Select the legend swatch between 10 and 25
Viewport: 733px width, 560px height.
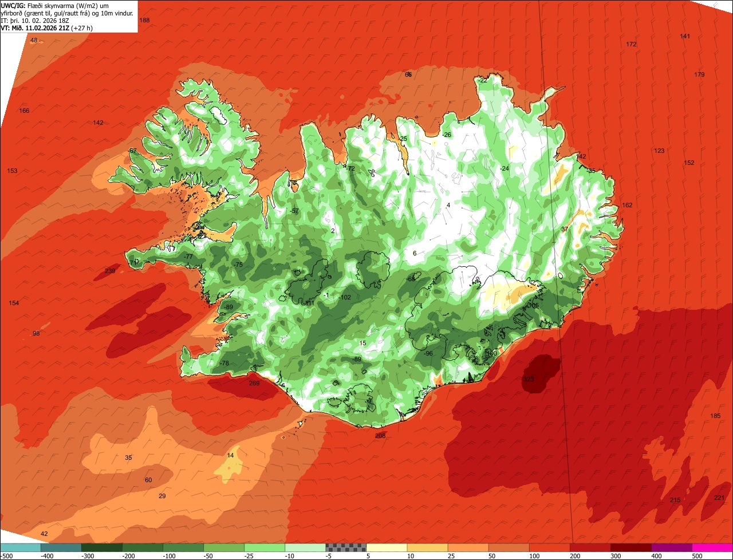427,547
